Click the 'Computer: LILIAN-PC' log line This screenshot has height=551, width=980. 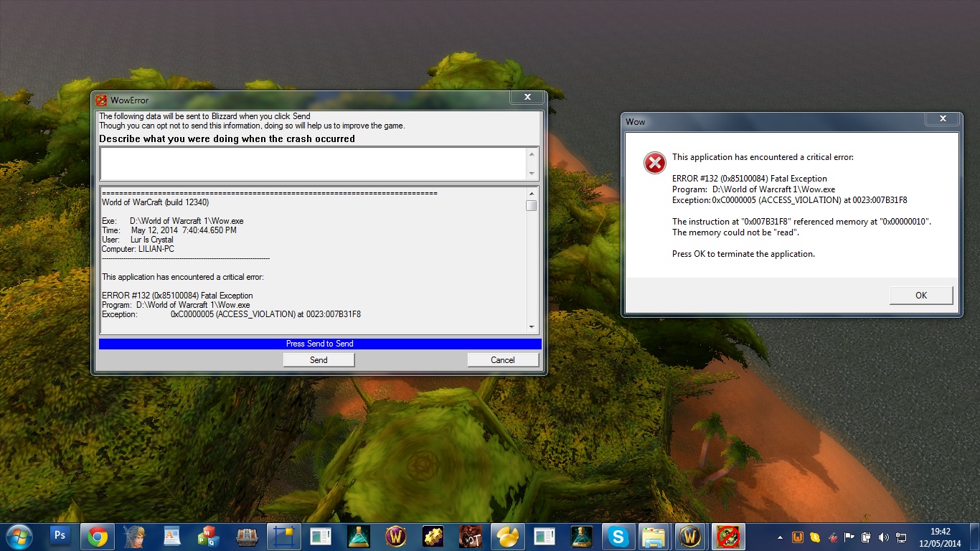coord(138,249)
